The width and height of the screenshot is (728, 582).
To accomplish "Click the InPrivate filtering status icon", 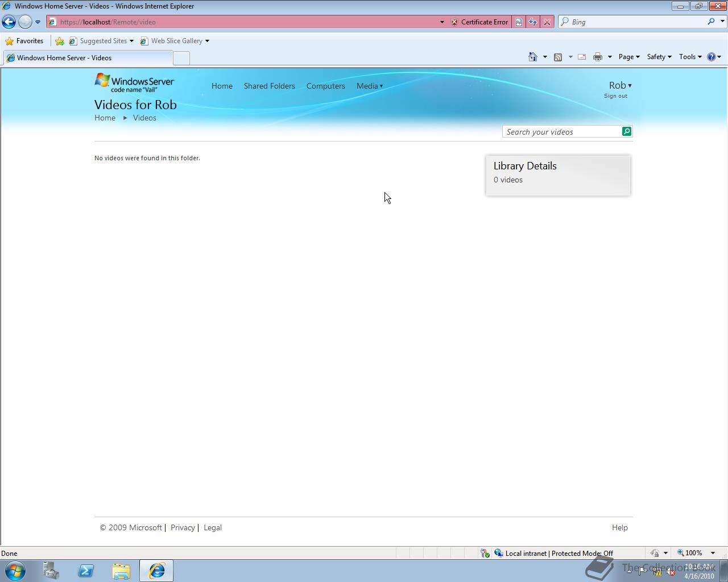I will (655, 553).
